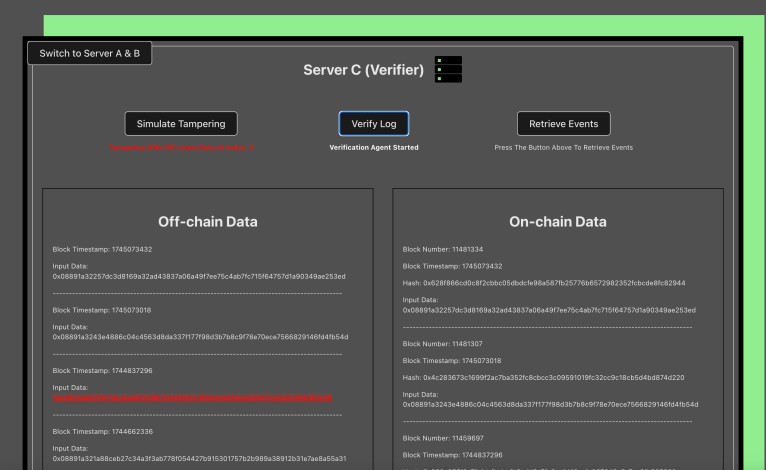Click off-chain Block Timestamp 1745073018
This screenshot has width=766, height=470.
pyautogui.click(x=103, y=310)
